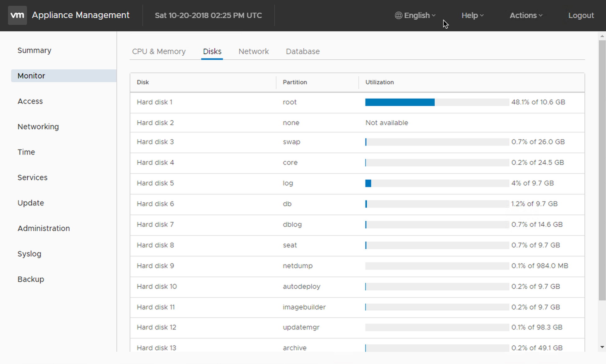Click the Hard disk 13 row label
The height and width of the screenshot is (364, 606).
(156, 348)
